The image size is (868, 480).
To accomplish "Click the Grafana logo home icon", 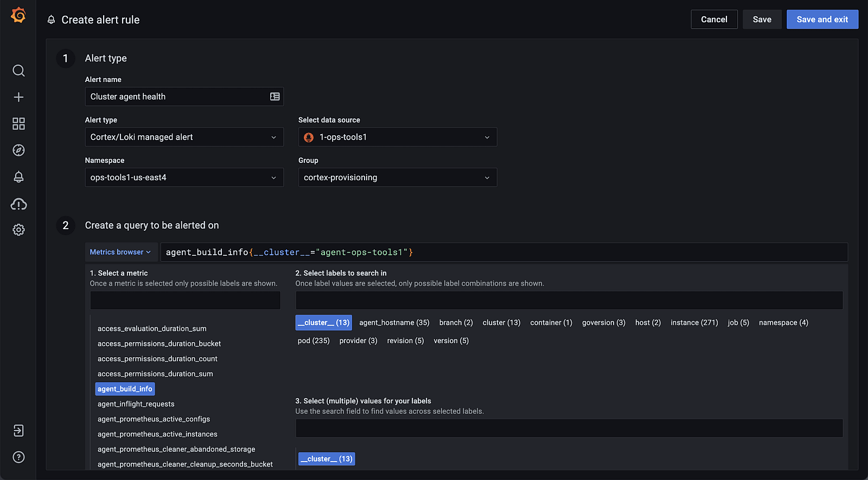I will [18, 15].
